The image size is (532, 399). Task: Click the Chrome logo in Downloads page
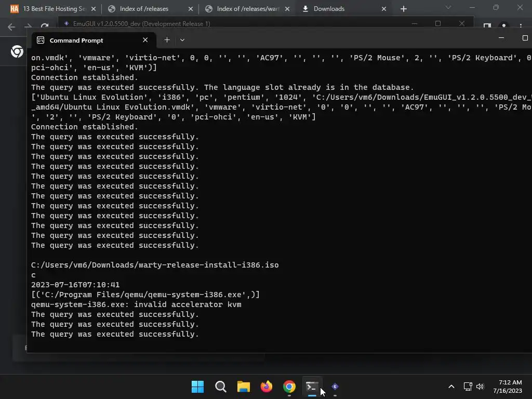pos(17,51)
